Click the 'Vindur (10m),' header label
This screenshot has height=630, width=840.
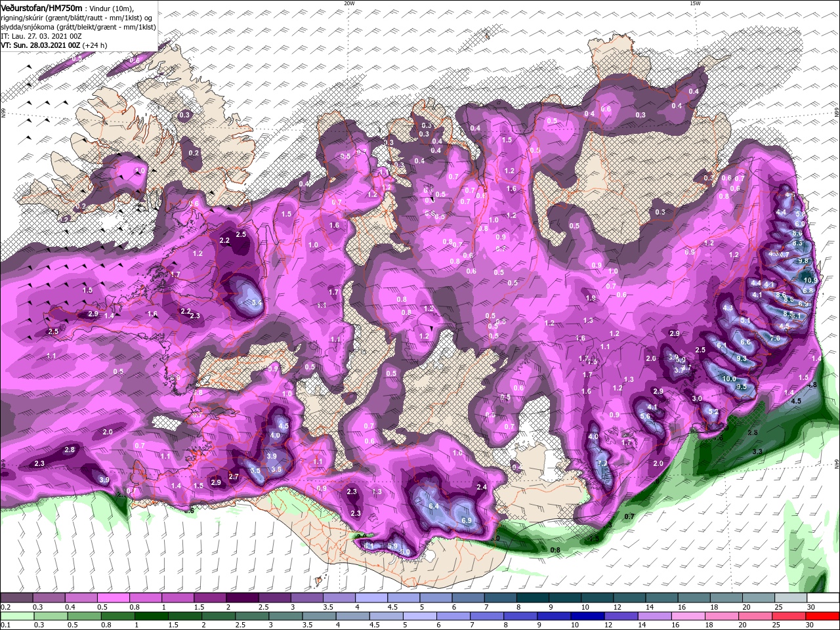pyautogui.click(x=111, y=7)
